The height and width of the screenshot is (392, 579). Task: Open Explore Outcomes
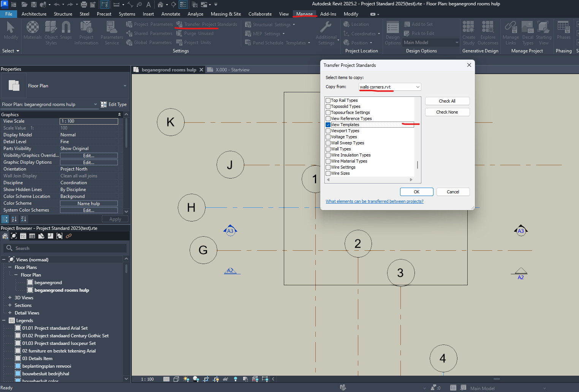[488, 33]
